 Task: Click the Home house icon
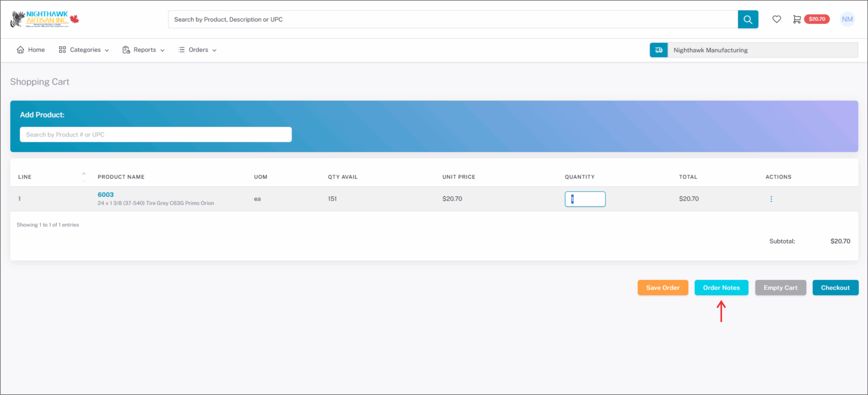pyautogui.click(x=20, y=50)
